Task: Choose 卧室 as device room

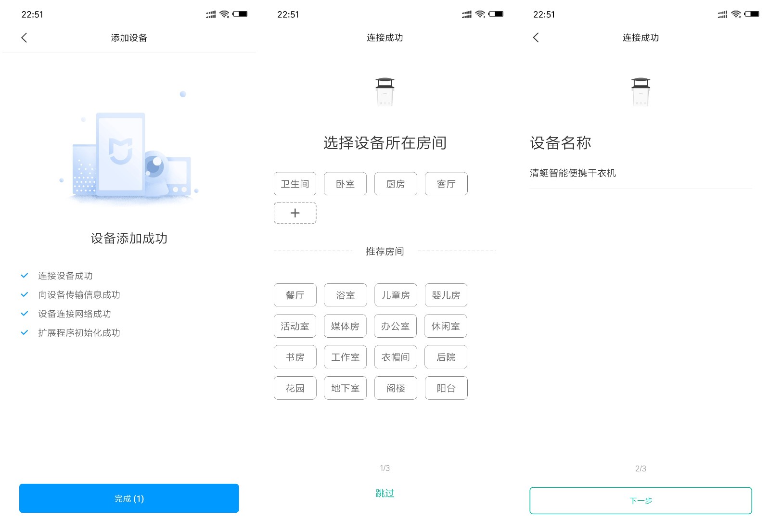Action: coord(345,184)
